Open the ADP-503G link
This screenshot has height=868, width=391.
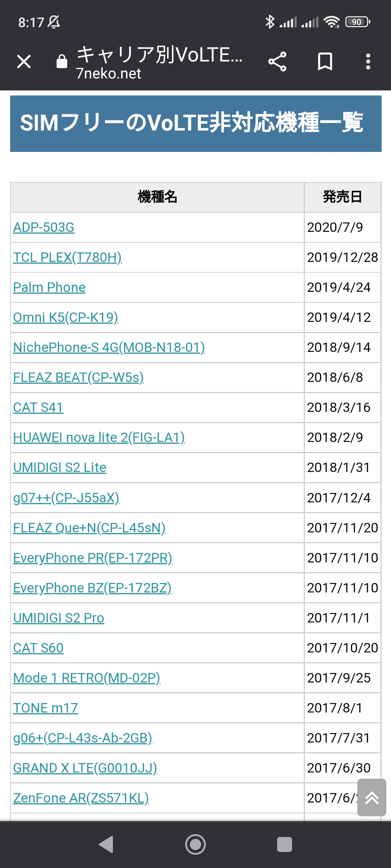click(x=44, y=227)
